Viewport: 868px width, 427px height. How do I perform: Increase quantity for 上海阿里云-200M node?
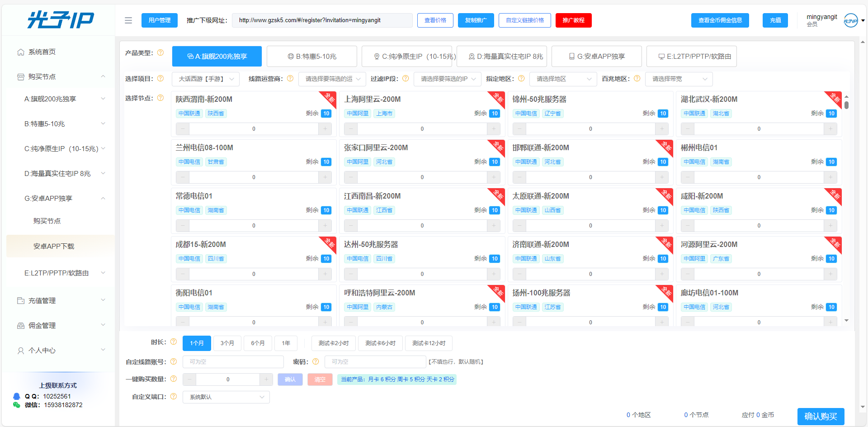[493, 128]
